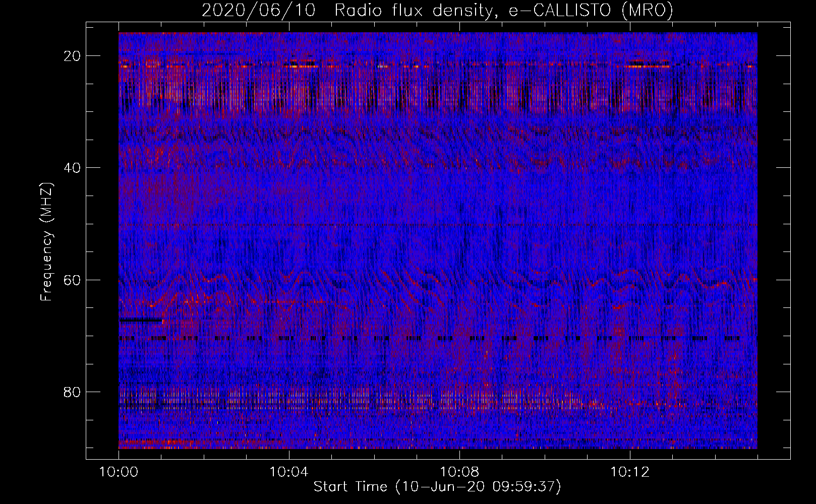816x504 pixels.
Task: Click the plot title mentioning e-CALLISTO (MRO)
Action: 437,10
